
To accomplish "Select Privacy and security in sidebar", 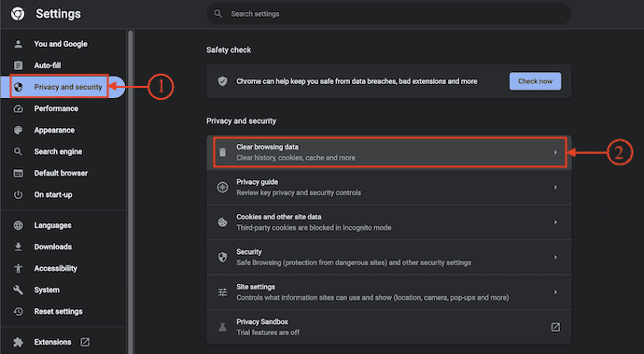I will tap(63, 87).
